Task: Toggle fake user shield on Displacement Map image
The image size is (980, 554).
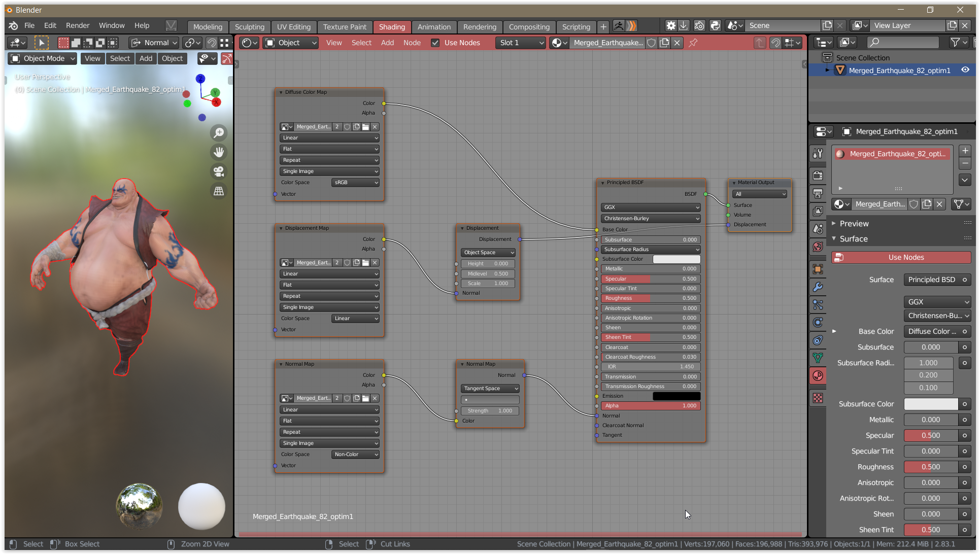Action: [347, 263]
